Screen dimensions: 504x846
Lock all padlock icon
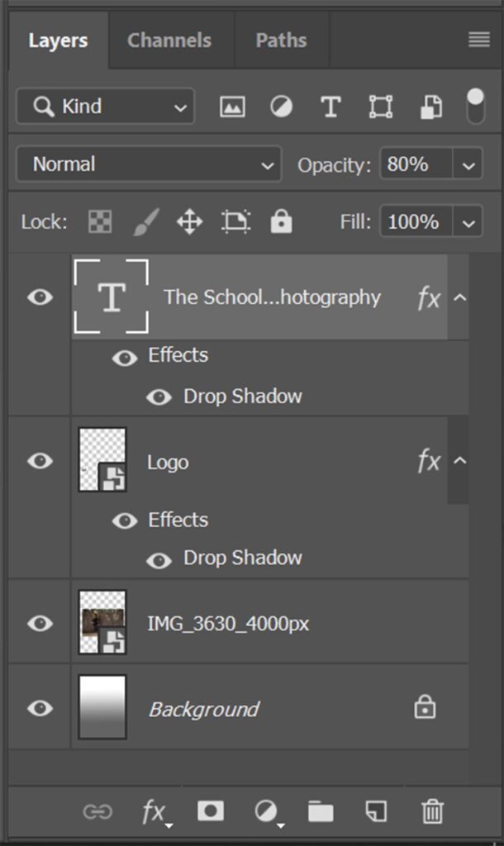coord(281,221)
